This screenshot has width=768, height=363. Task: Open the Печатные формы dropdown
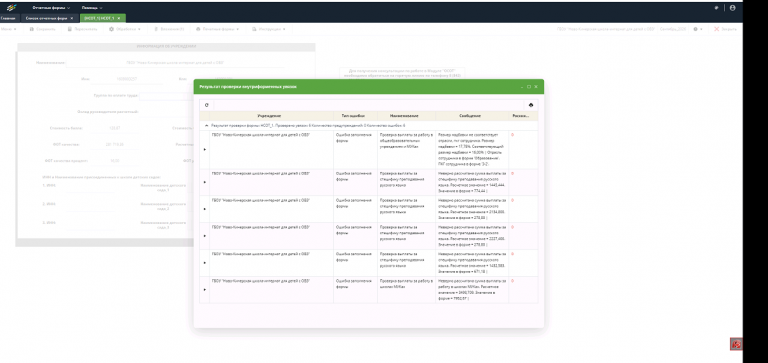[217, 29]
